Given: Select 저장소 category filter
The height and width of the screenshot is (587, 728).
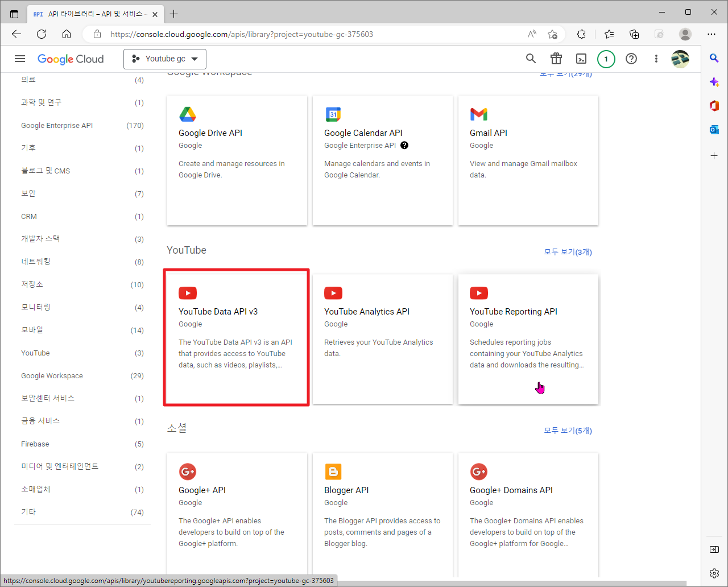Looking at the screenshot, I should pyautogui.click(x=82, y=285).
